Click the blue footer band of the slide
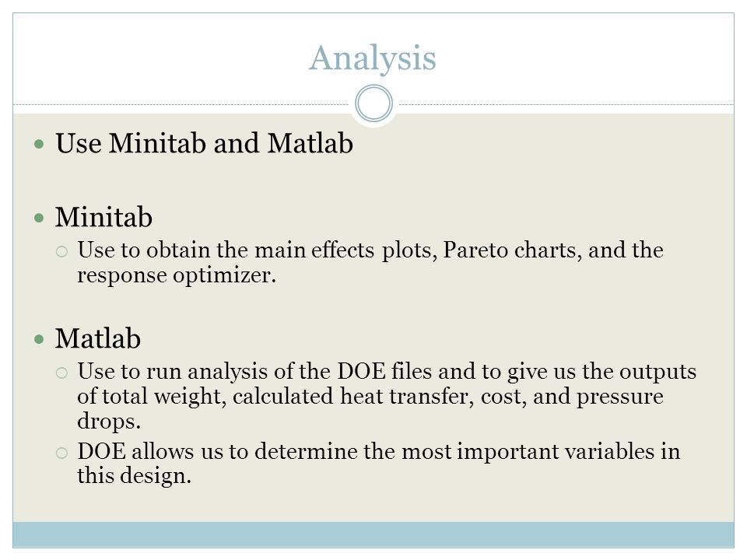Viewport: 747px width, 560px height. point(373,535)
